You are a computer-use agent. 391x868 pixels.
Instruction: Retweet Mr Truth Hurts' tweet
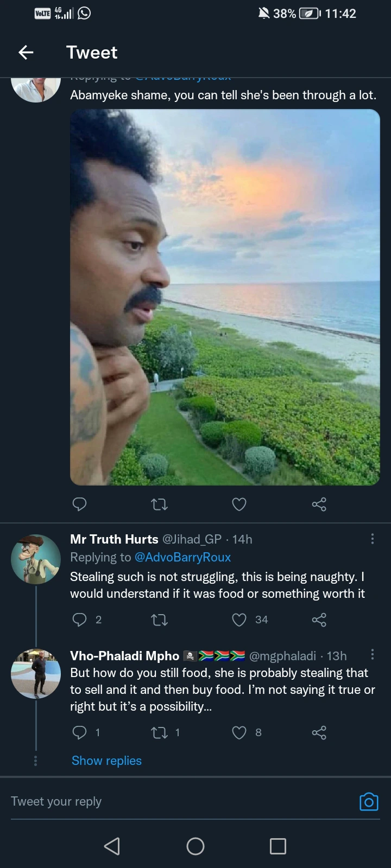159,620
